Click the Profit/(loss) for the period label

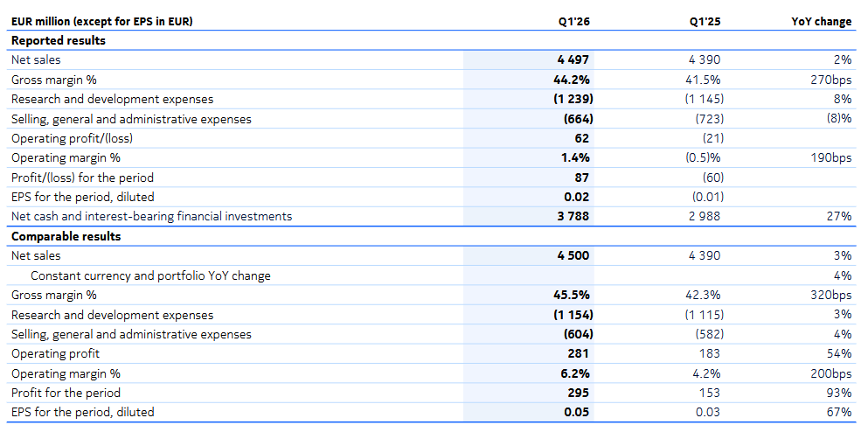point(83,178)
